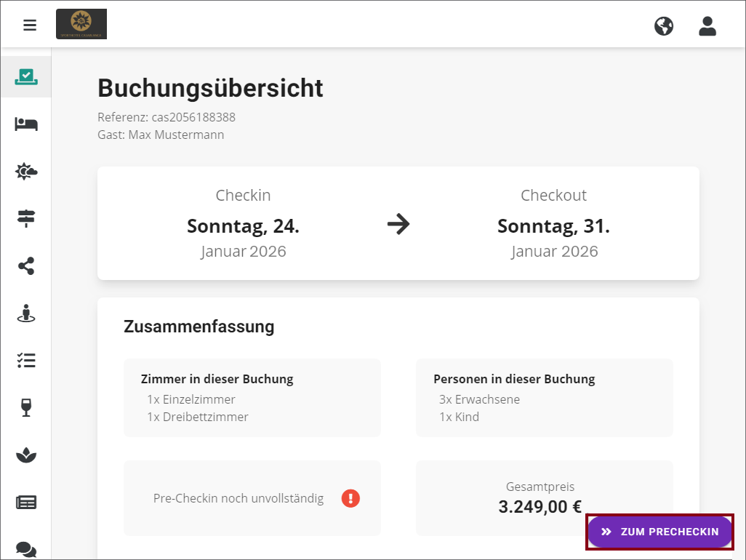
Task: Select the person location concierge icon
Action: (26, 313)
